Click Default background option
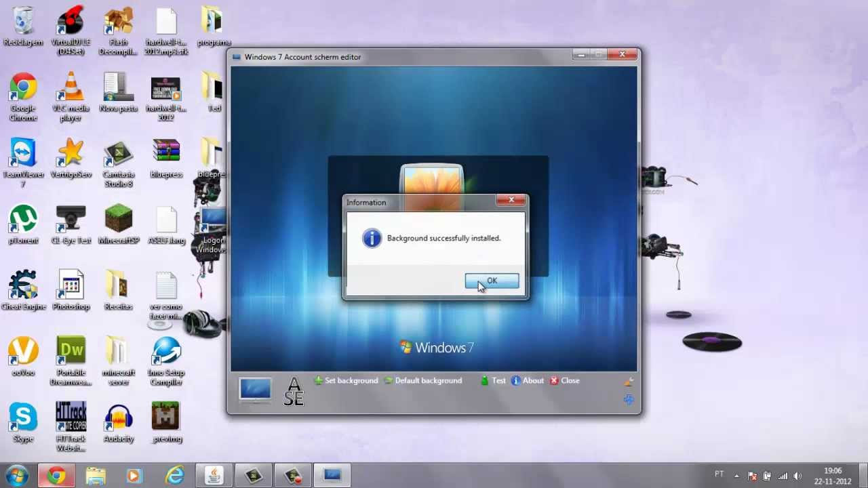This screenshot has width=868, height=488. point(422,381)
